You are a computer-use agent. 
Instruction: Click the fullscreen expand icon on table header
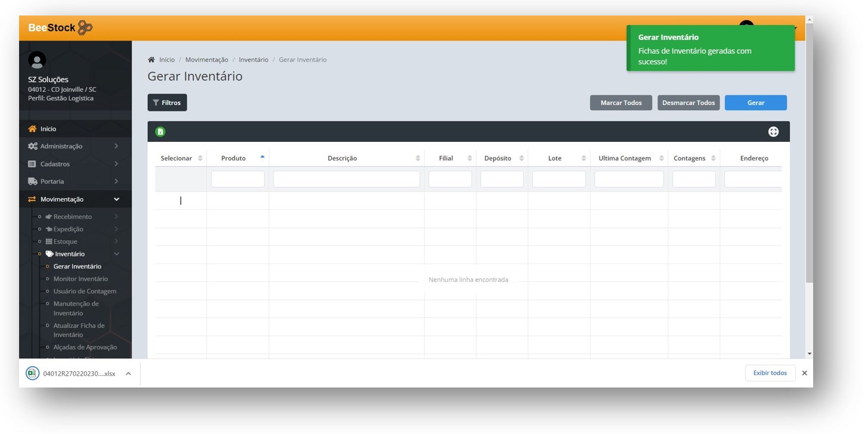click(x=773, y=132)
